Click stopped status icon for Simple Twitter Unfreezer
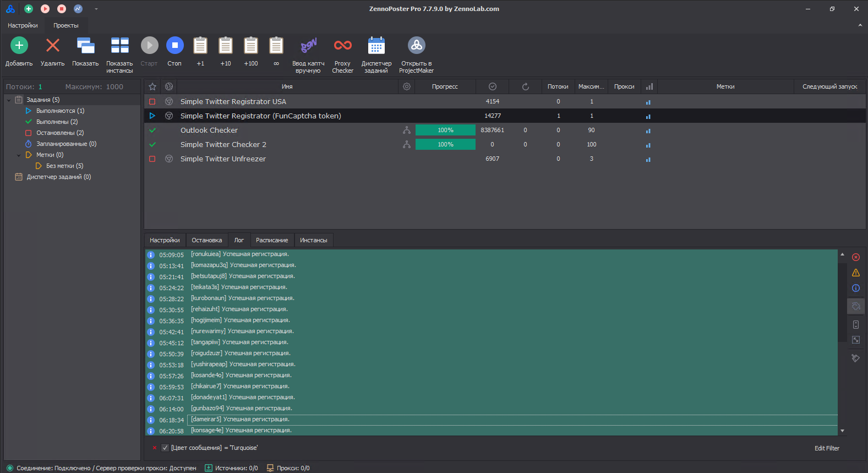868x473 pixels. (152, 159)
